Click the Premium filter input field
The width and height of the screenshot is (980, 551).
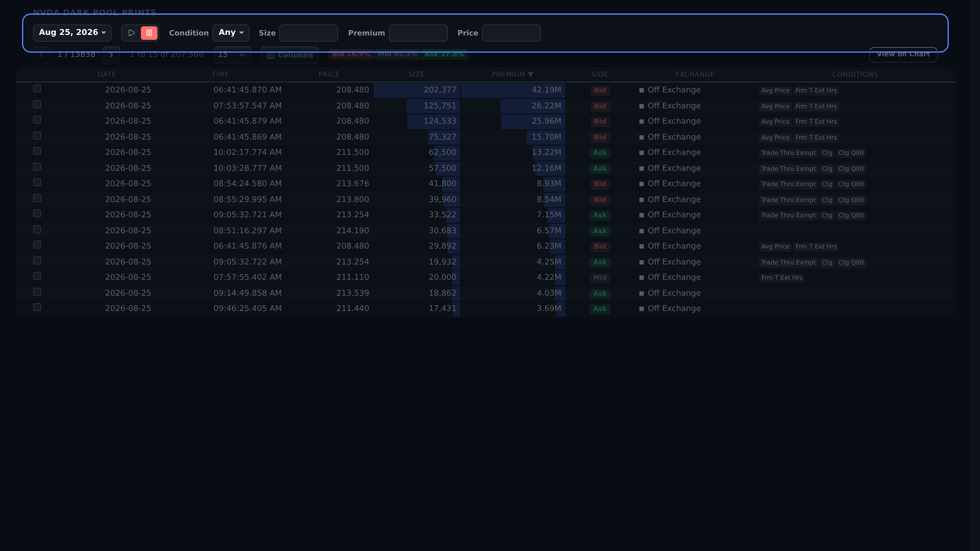tap(418, 33)
